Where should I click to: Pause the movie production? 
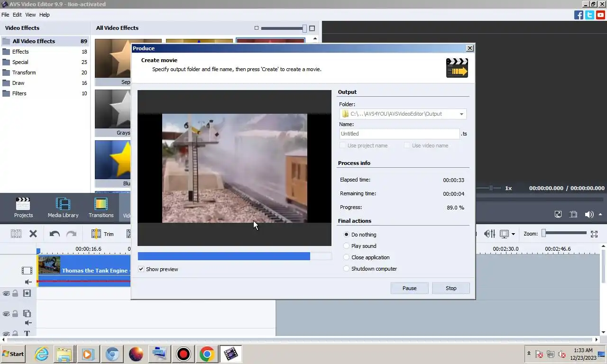[x=409, y=288]
